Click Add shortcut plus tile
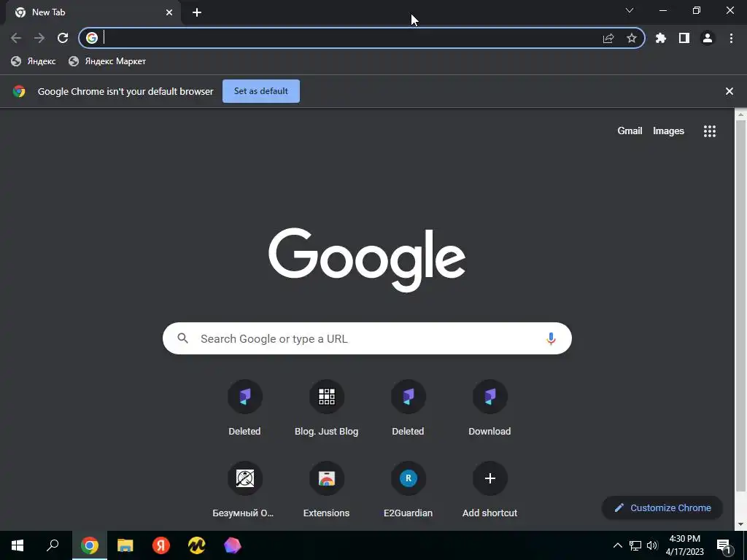The height and width of the screenshot is (560, 747). [489, 491]
